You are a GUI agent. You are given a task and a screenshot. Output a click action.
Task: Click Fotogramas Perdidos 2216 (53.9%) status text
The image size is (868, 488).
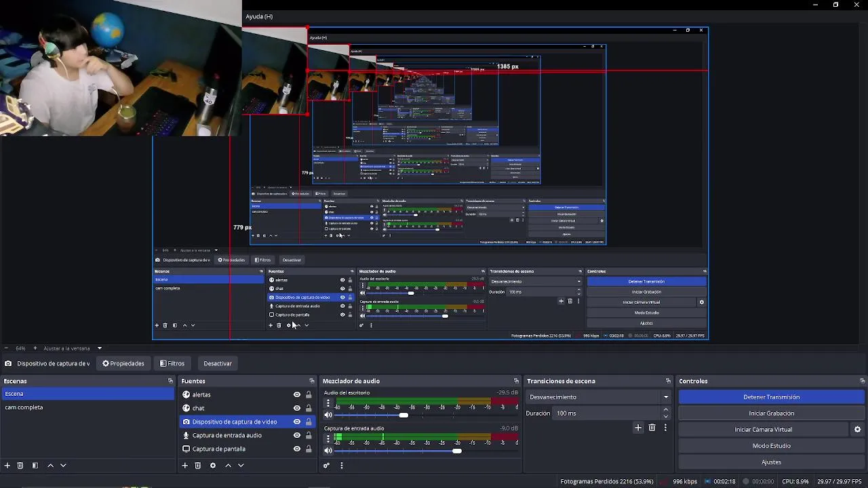point(606,482)
